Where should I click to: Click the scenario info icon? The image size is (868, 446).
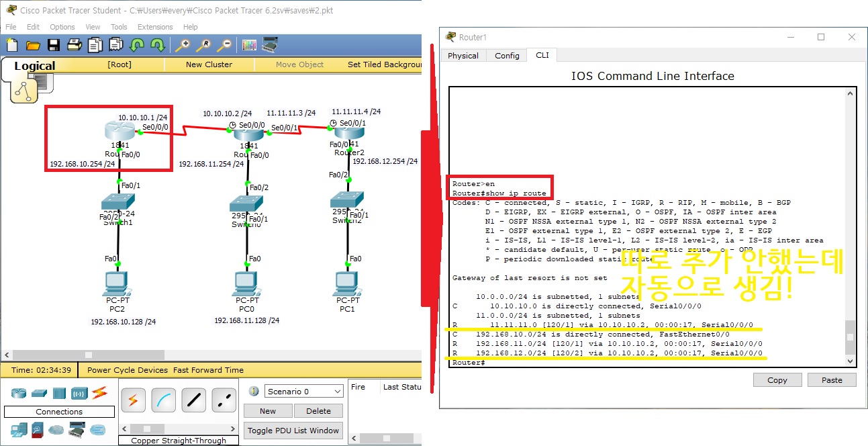254,392
